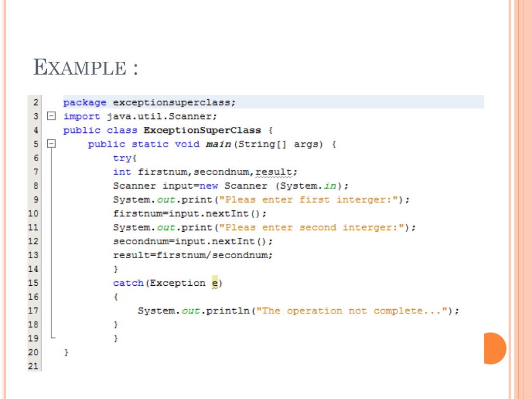
Task: Click highlighted variable 'e' in catch
Action: click(215, 283)
